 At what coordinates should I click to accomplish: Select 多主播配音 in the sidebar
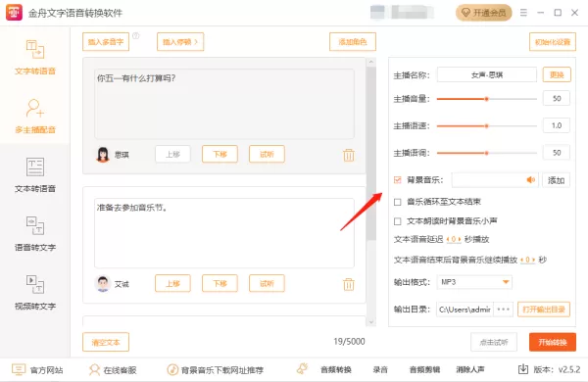pos(35,116)
